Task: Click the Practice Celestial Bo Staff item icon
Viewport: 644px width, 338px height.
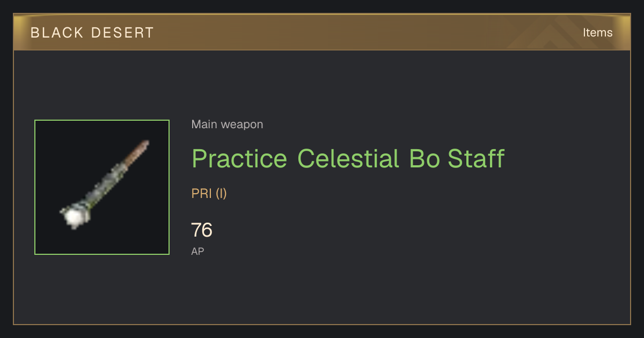Action: [x=102, y=187]
